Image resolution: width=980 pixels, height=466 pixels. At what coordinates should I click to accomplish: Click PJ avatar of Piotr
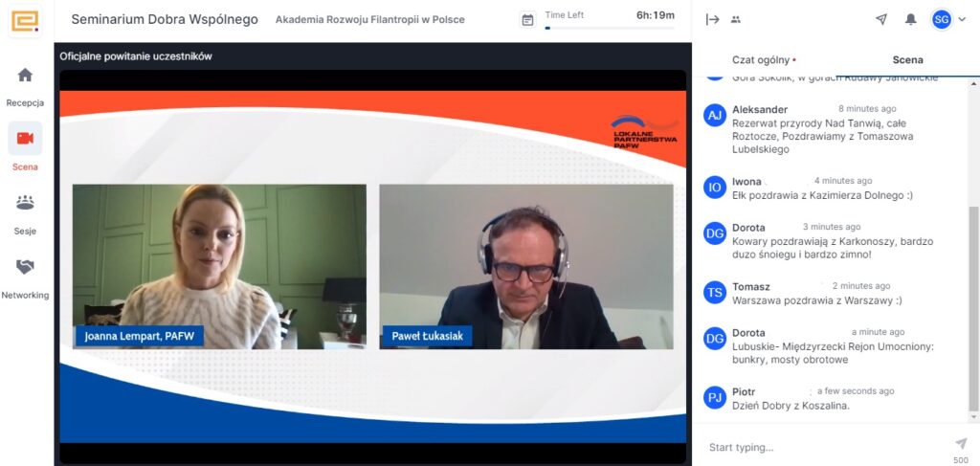coord(714,397)
